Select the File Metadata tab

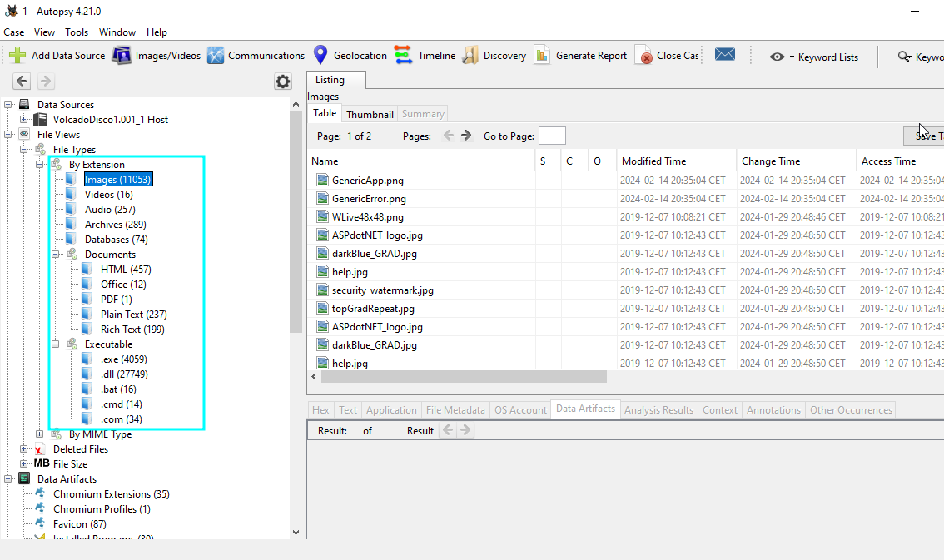pos(455,409)
